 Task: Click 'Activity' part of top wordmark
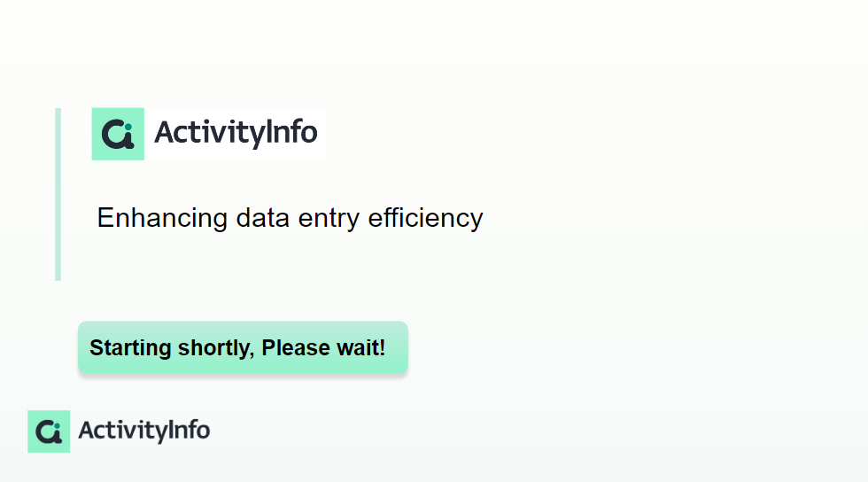[211, 134]
